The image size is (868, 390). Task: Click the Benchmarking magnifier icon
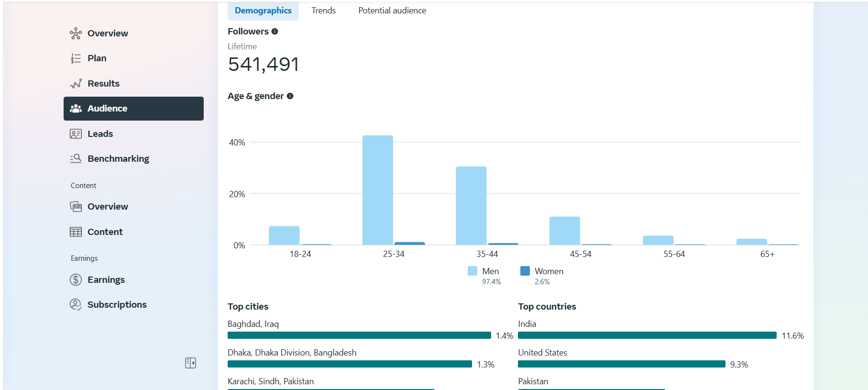tap(76, 159)
